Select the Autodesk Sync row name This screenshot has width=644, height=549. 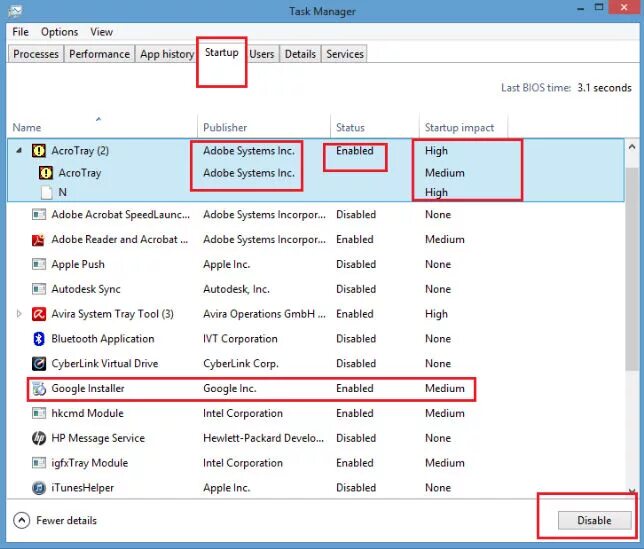86,289
